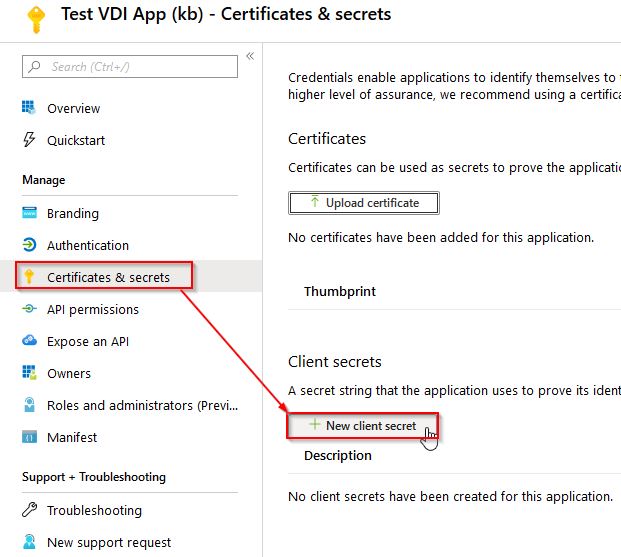This screenshot has height=557, width=621.
Task: Click the Description column header
Action: (x=338, y=455)
